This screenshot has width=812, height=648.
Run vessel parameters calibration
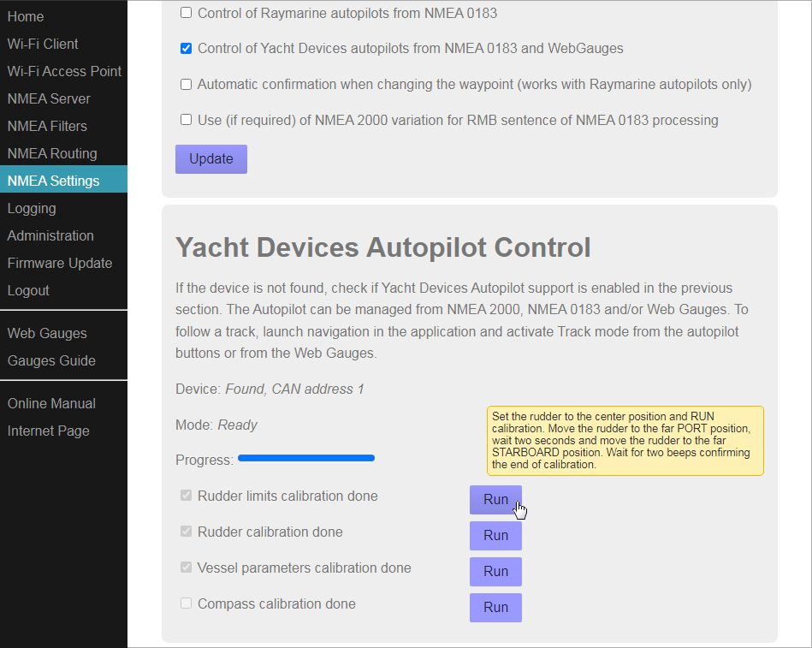pos(495,572)
